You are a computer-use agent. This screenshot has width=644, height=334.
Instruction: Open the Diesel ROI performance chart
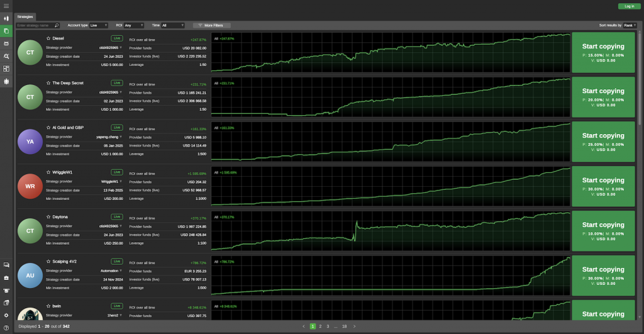click(x=391, y=53)
